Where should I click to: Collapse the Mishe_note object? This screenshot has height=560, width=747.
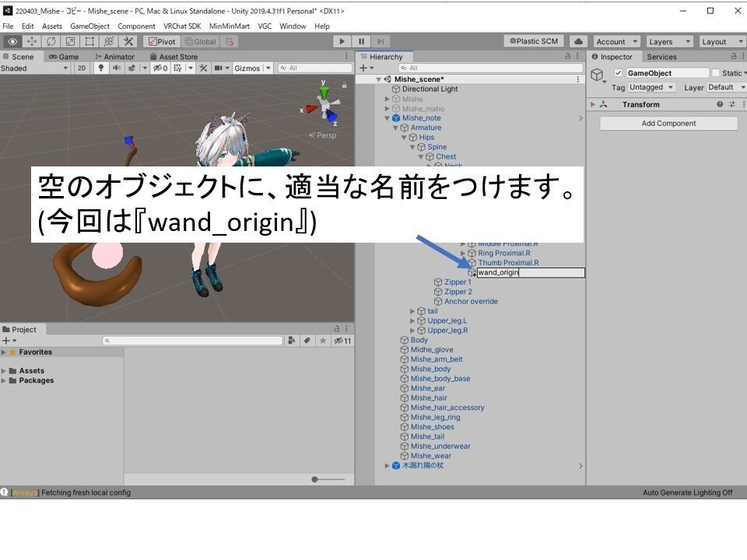tap(388, 118)
